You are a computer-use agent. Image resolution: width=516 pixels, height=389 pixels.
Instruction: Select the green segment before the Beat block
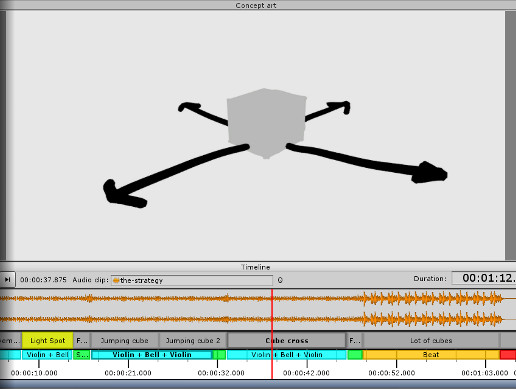[x=355, y=355]
